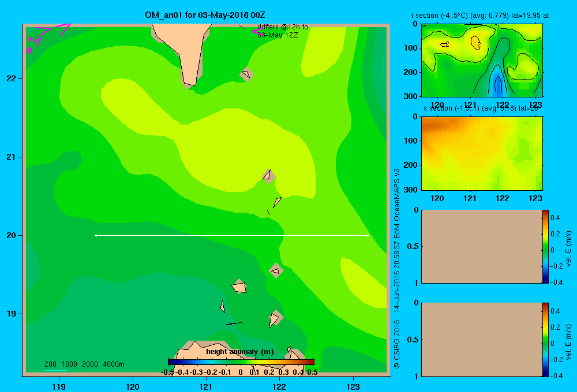
Task: Click longitude label 123 under the main map
Action: click(353, 386)
